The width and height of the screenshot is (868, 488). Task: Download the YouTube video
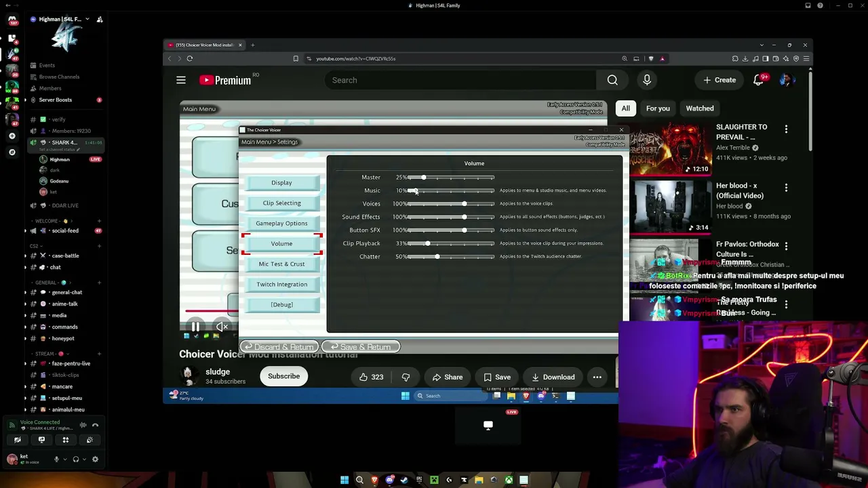[x=553, y=377]
